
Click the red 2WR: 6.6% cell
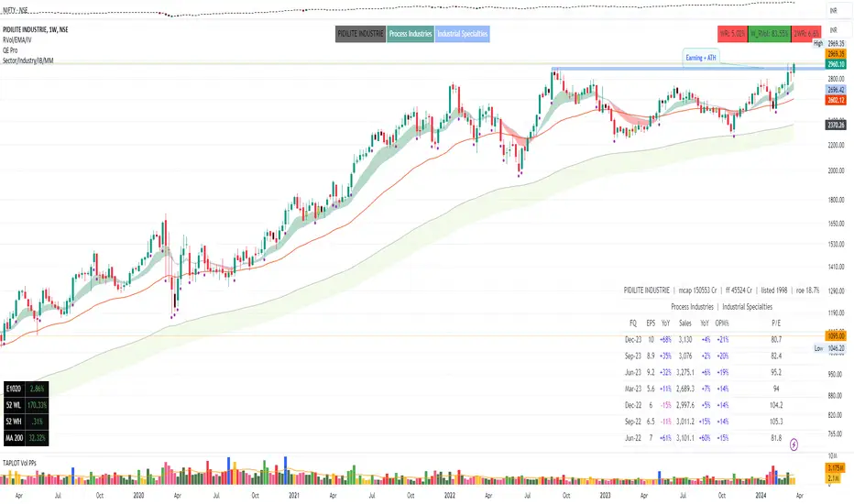[806, 33]
